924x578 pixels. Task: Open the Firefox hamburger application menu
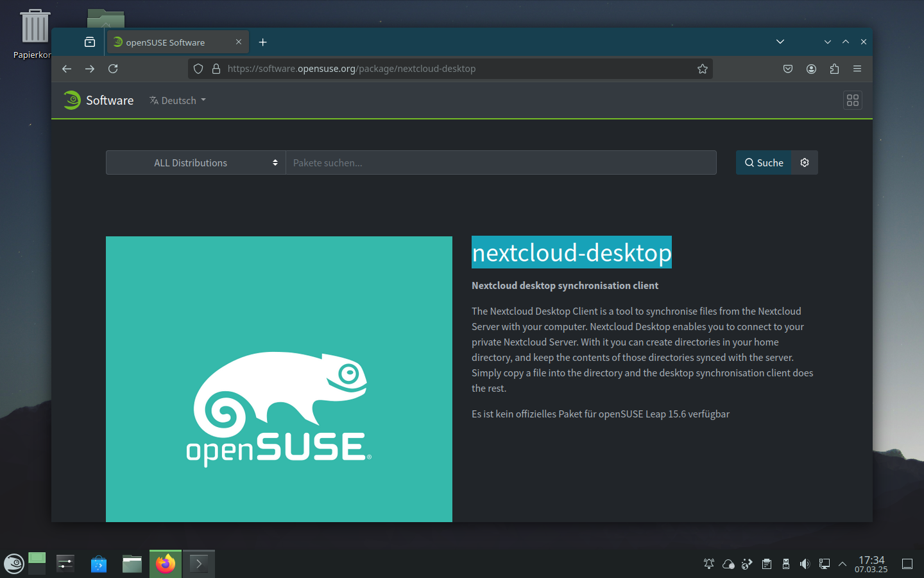(857, 69)
